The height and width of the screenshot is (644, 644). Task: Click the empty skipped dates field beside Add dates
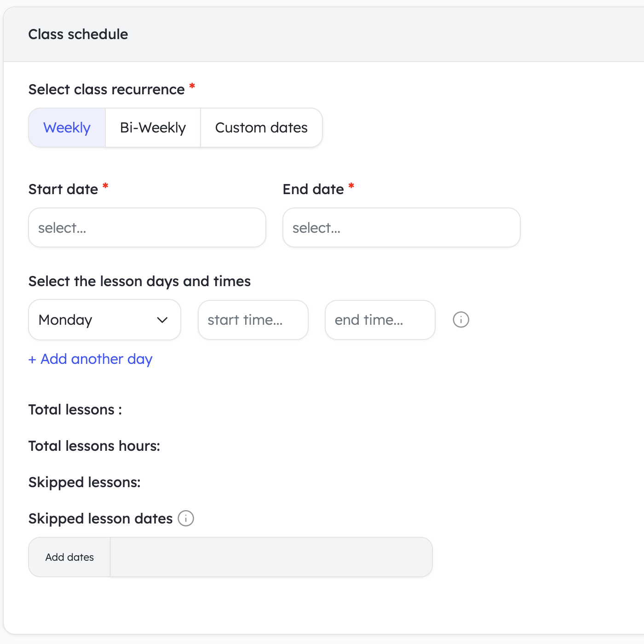tap(271, 557)
